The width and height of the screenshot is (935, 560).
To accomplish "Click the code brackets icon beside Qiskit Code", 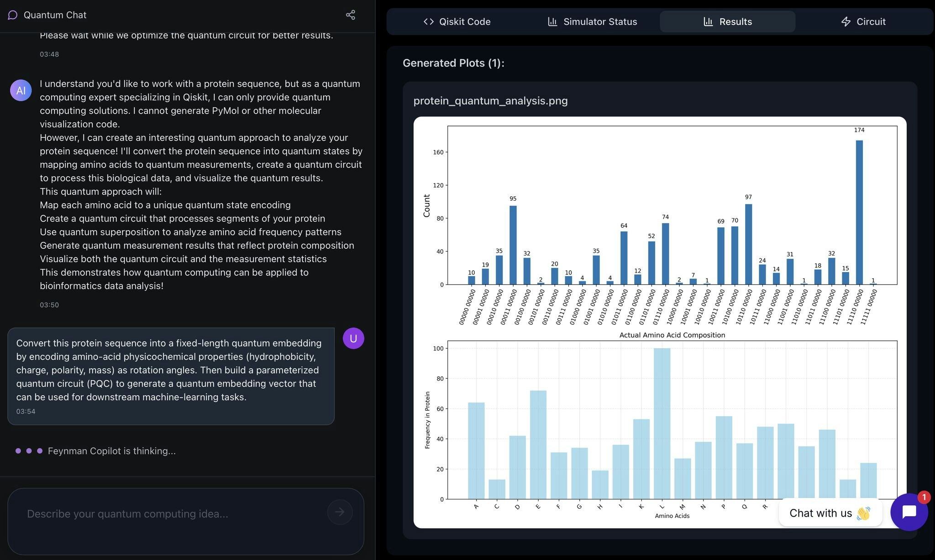I will pos(428,21).
